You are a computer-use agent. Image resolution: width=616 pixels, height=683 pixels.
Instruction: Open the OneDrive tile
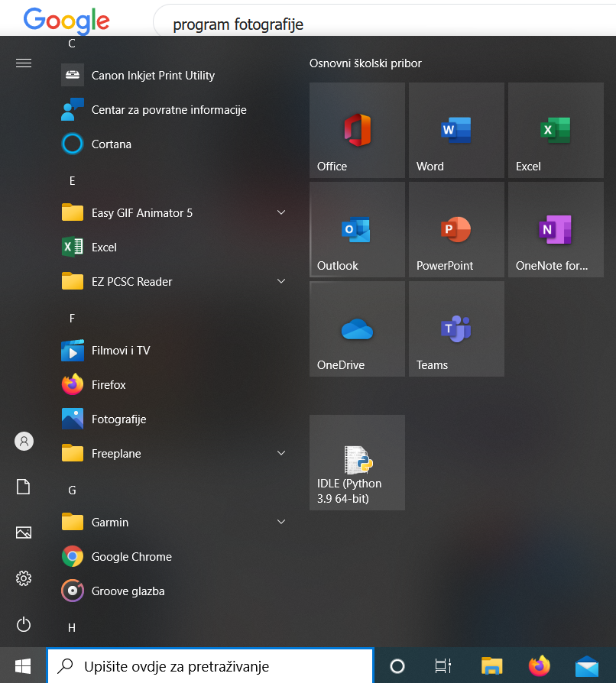coord(357,329)
